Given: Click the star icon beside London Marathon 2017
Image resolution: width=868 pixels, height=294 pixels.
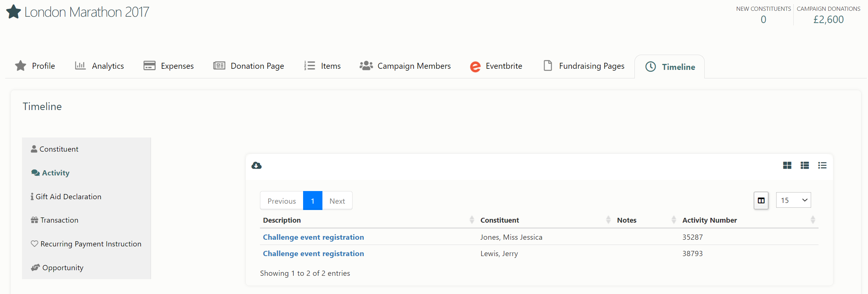Looking at the screenshot, I should 13,12.
